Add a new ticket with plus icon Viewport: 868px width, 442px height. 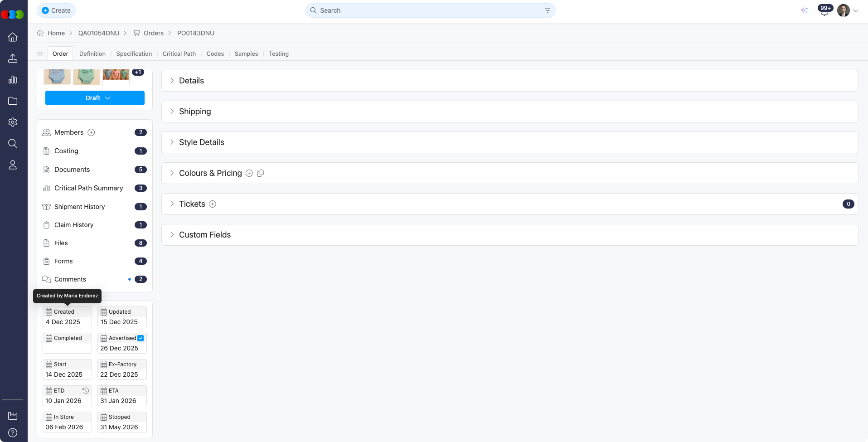pyautogui.click(x=213, y=204)
